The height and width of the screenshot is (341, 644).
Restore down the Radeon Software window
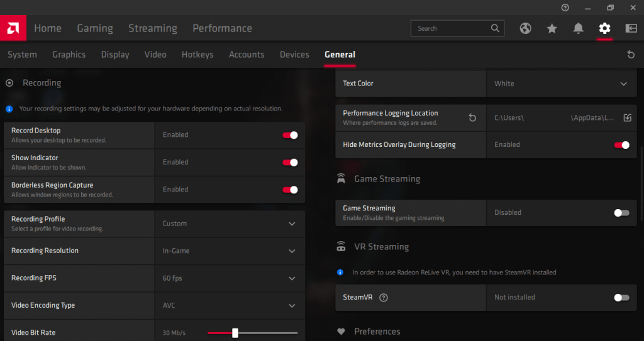click(610, 8)
